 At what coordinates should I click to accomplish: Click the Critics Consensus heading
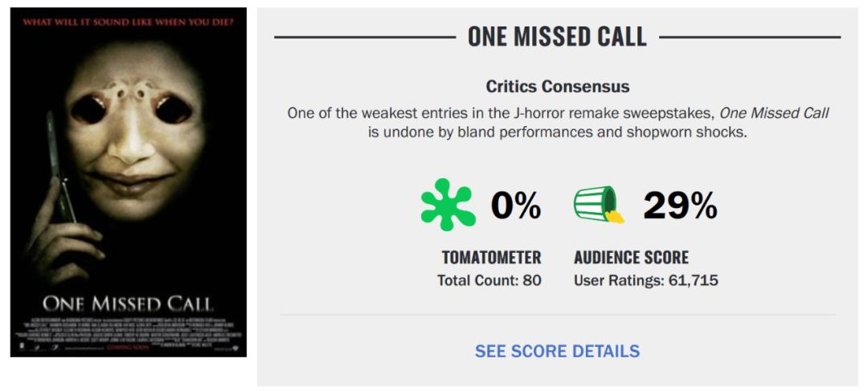click(557, 86)
